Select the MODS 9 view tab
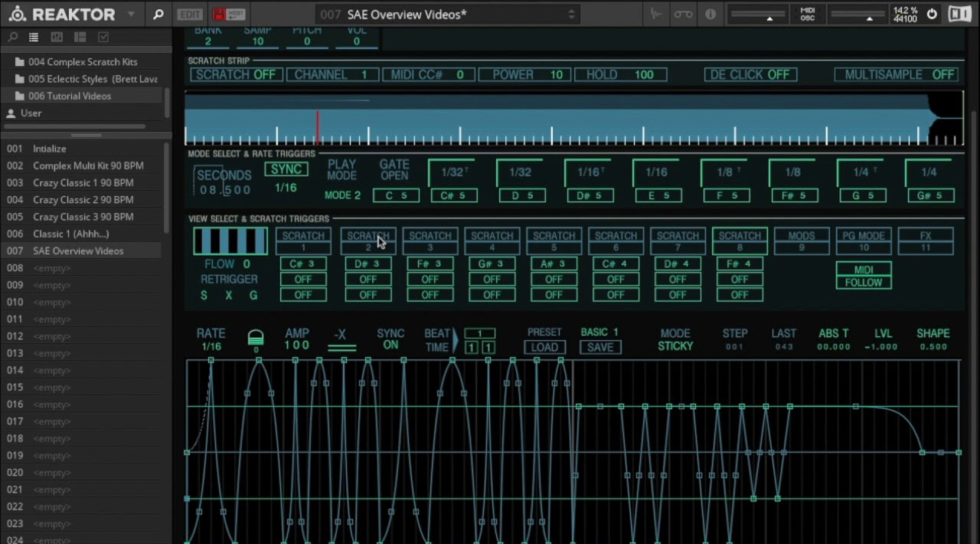This screenshot has height=544, width=980. point(801,241)
